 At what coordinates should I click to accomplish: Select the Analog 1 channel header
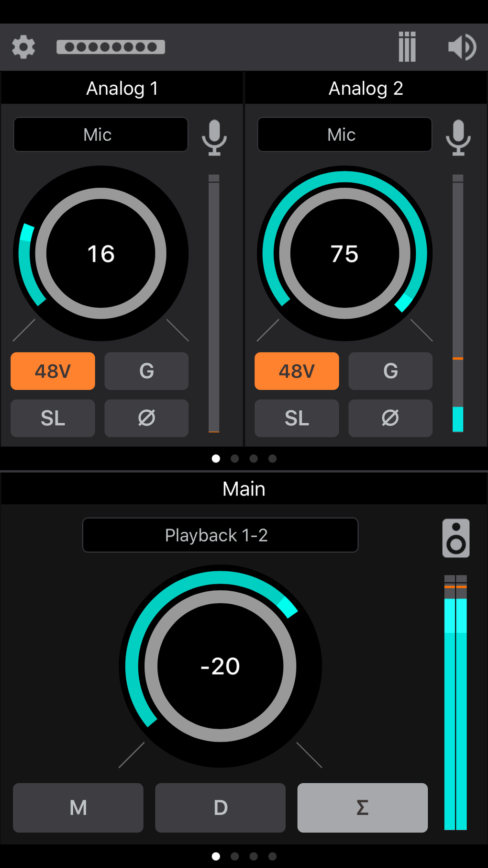pos(122,88)
